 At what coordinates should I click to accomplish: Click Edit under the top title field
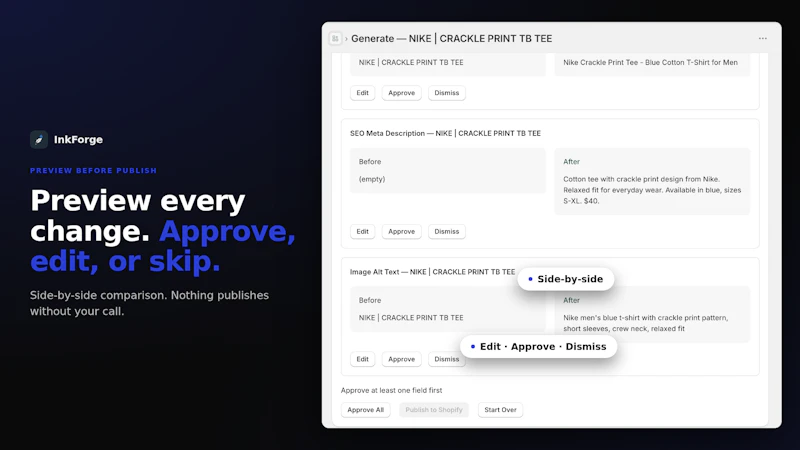(362, 93)
